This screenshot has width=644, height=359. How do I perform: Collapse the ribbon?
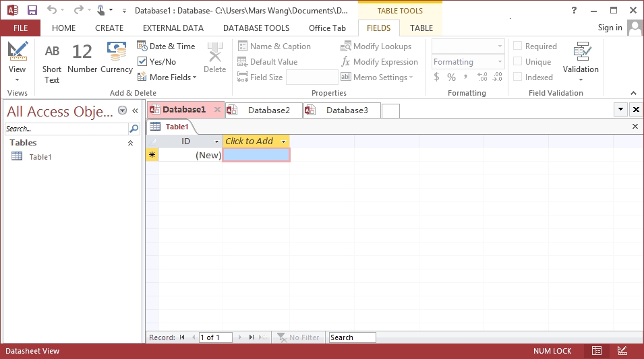(x=633, y=93)
